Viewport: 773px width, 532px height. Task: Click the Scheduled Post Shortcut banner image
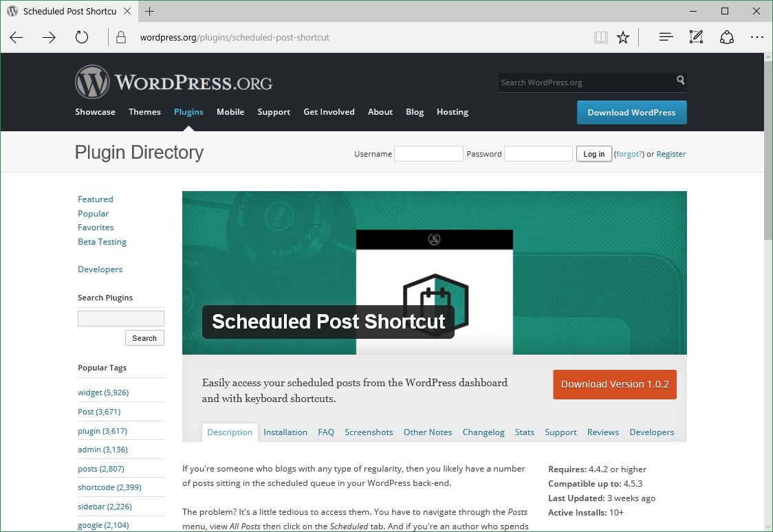pyautogui.click(x=435, y=273)
